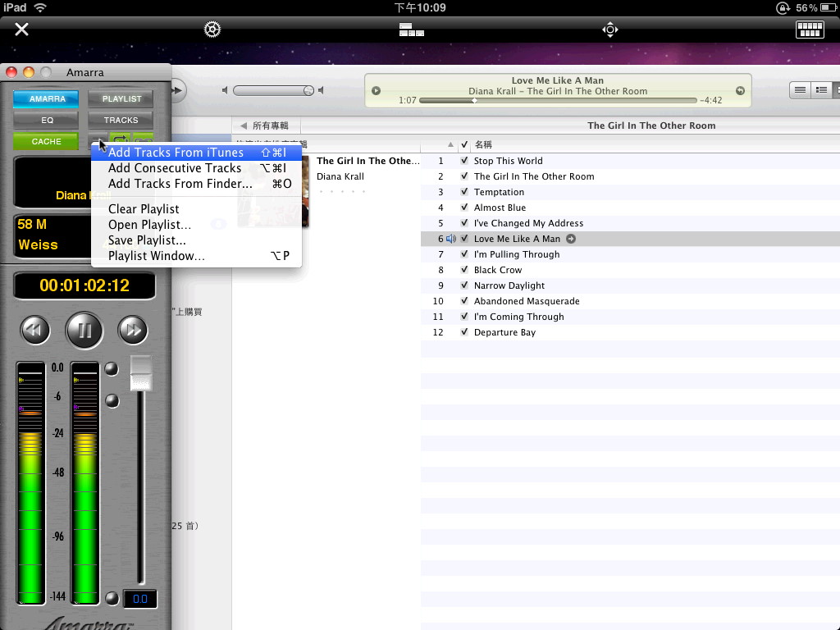
Task: Choose Add Tracks From Finder...
Action: pos(196,184)
